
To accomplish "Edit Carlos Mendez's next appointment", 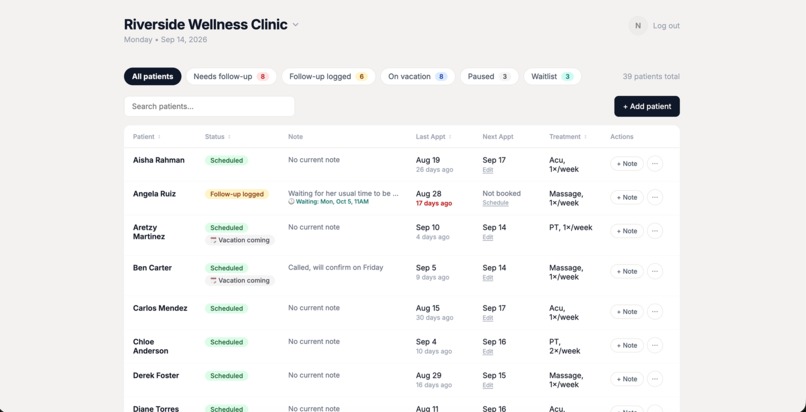I will pos(488,318).
